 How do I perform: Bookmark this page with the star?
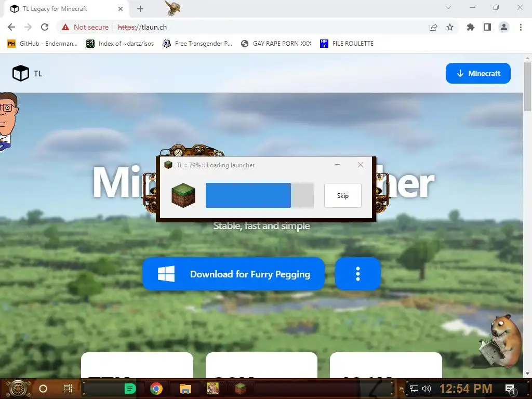(x=450, y=27)
